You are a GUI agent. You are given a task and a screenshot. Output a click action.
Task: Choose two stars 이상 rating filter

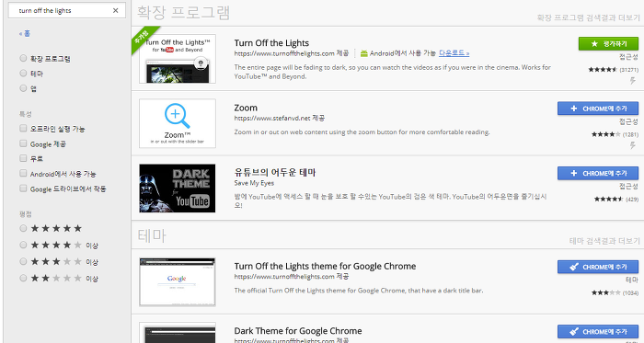pyautogui.click(x=23, y=279)
